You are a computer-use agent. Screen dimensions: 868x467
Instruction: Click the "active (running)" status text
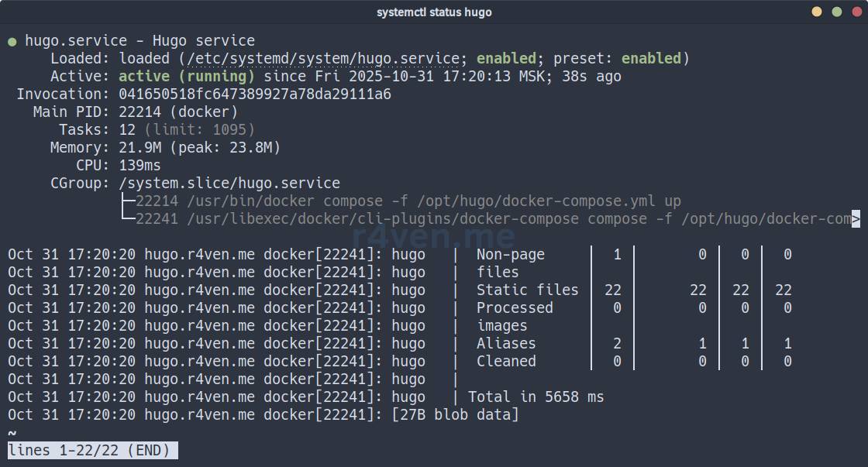(x=187, y=77)
